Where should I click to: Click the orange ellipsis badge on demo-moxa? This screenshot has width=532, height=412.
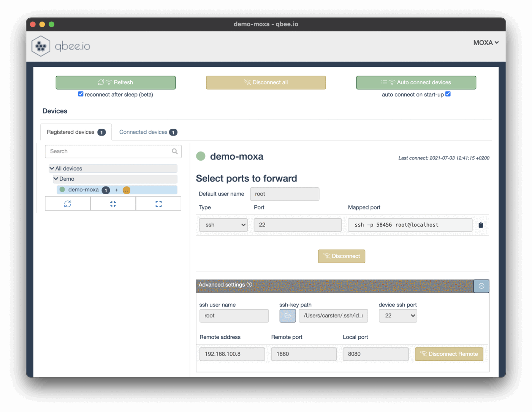tap(127, 190)
